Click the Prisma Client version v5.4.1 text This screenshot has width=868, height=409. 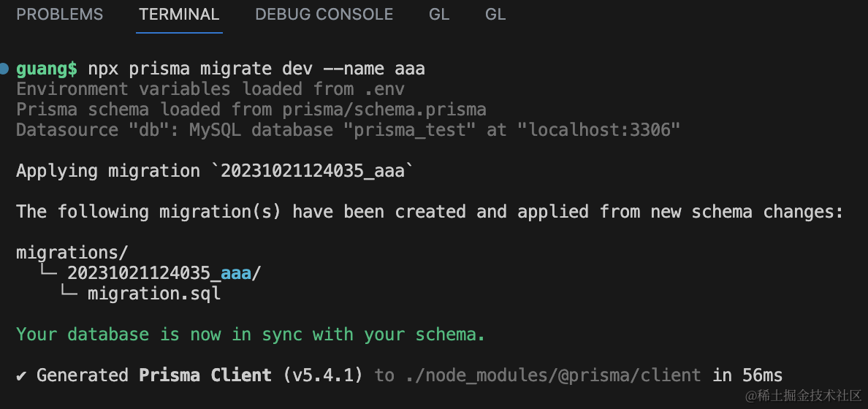coord(323,375)
